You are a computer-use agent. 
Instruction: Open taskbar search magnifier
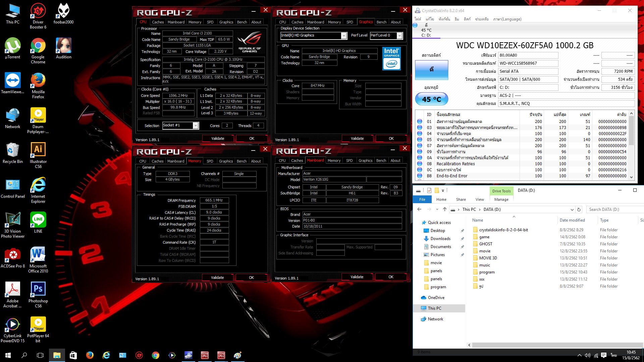pos(24,355)
